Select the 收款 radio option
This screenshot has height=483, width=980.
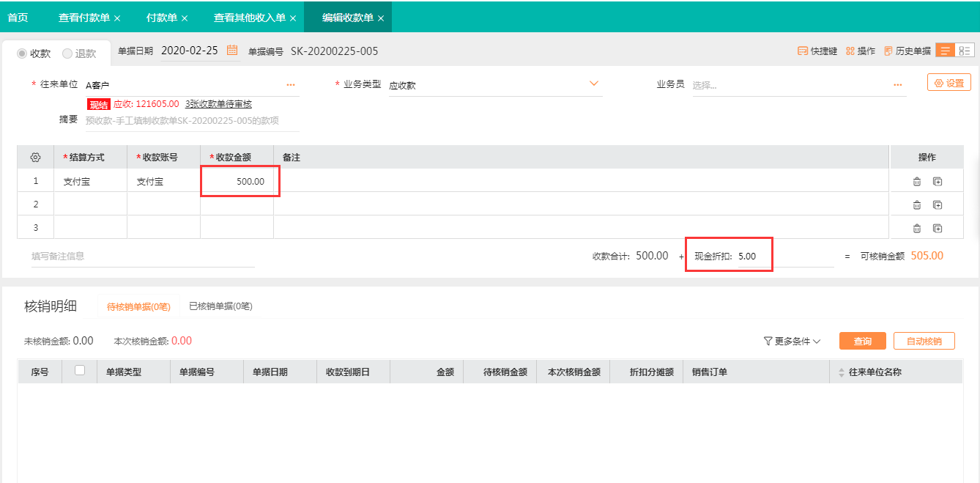(x=22, y=54)
